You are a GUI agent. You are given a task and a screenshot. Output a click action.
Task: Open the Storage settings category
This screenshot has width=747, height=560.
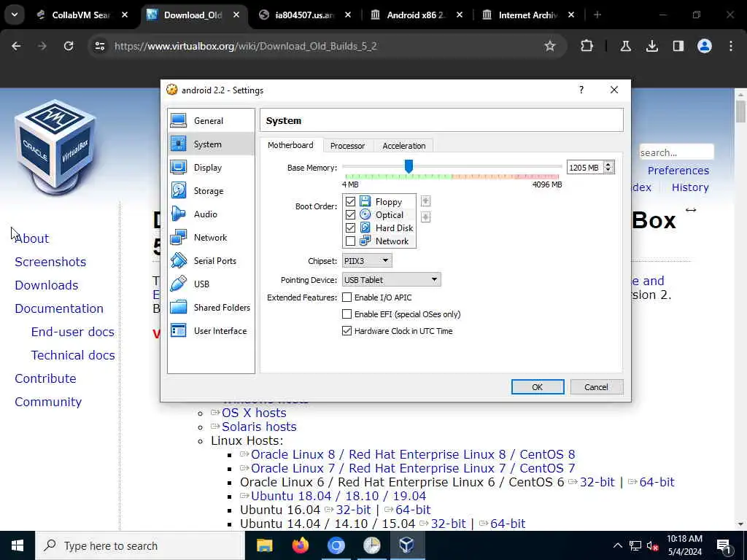tap(211, 191)
